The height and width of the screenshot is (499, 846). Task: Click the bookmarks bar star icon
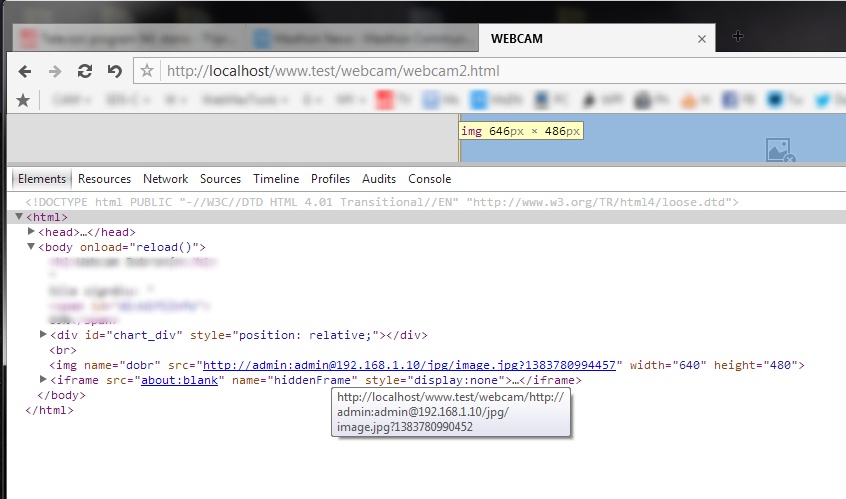(x=23, y=100)
